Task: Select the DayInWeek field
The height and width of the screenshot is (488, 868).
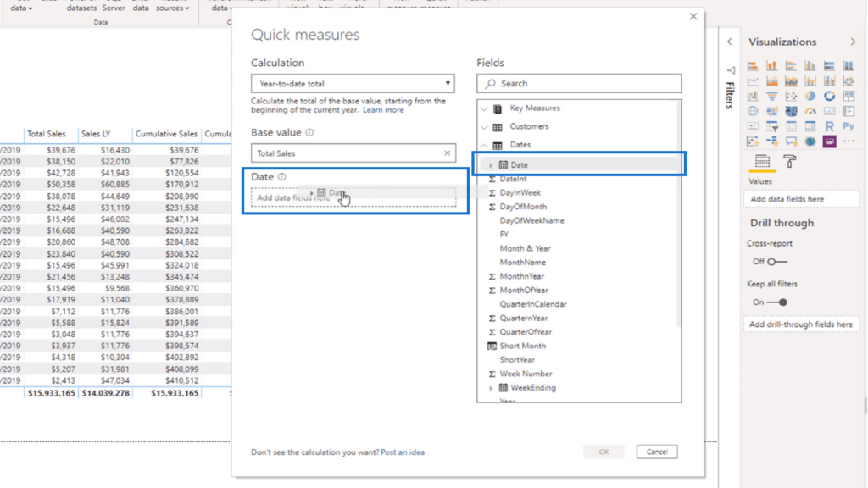Action: click(x=520, y=192)
